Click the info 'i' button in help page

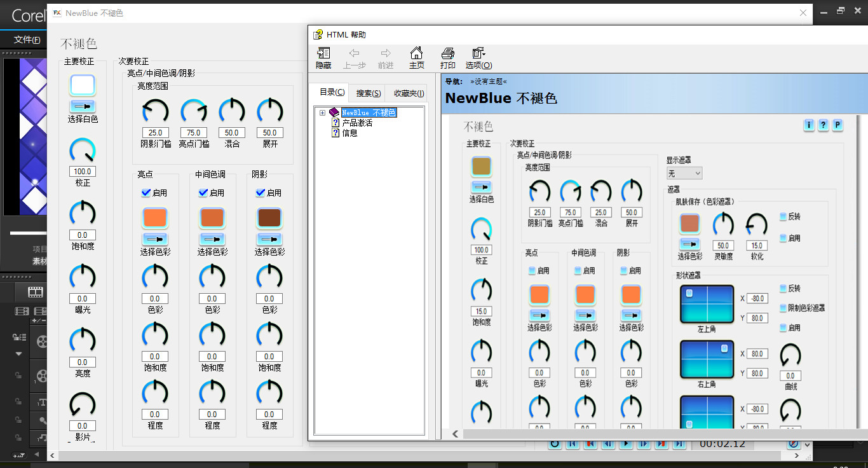809,125
